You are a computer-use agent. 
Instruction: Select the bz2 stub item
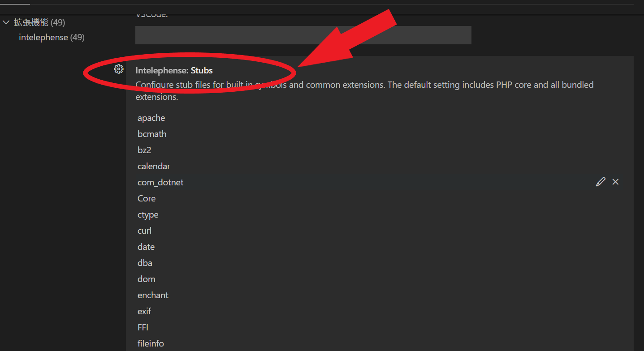tap(144, 150)
